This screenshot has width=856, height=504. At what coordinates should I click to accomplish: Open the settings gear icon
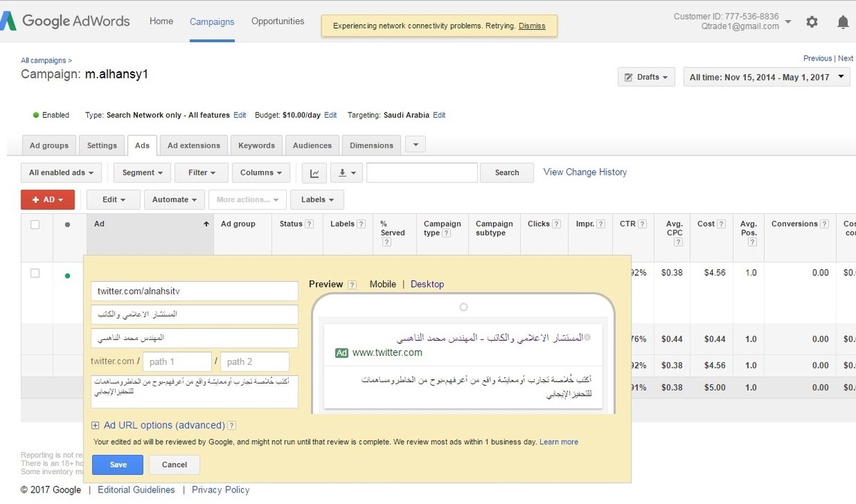tap(812, 21)
